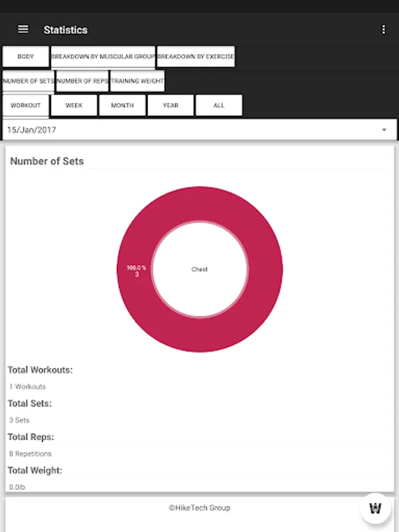The width and height of the screenshot is (399, 532).
Task: Select Breakdown by Exercise tab
Action: click(x=196, y=57)
